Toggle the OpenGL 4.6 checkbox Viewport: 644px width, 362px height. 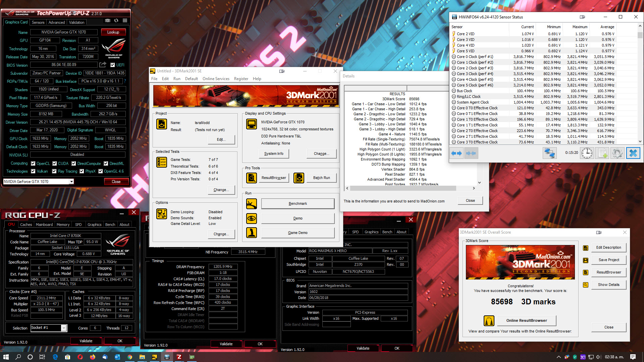(x=100, y=171)
